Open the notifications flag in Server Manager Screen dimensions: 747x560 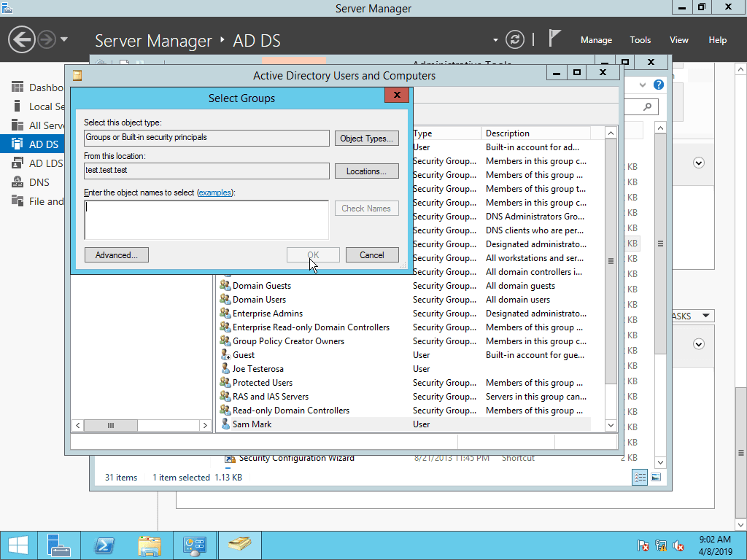coord(554,39)
